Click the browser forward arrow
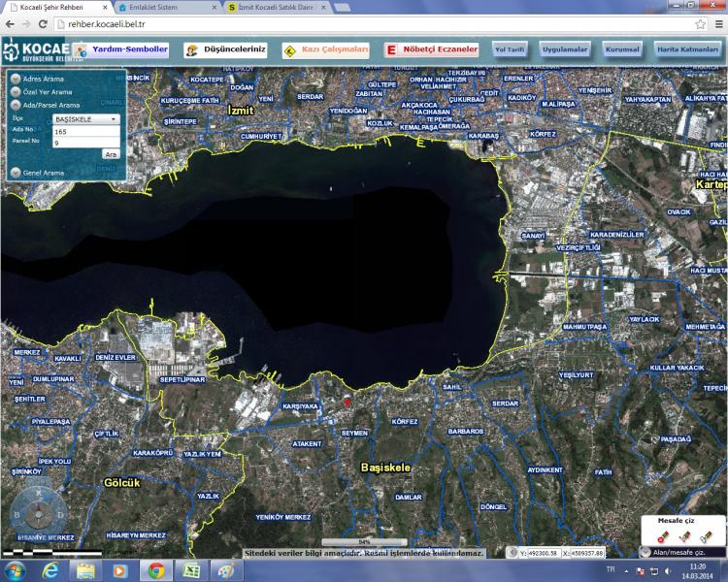 click(26, 24)
